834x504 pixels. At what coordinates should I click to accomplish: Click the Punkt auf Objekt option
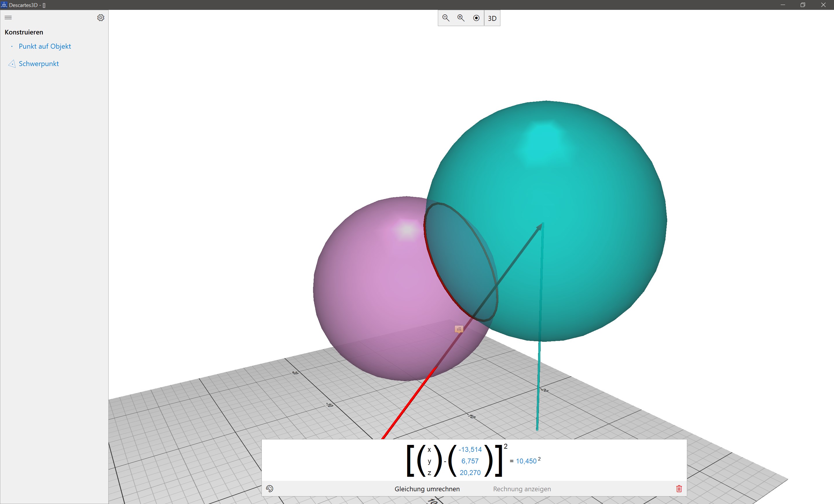tap(45, 46)
